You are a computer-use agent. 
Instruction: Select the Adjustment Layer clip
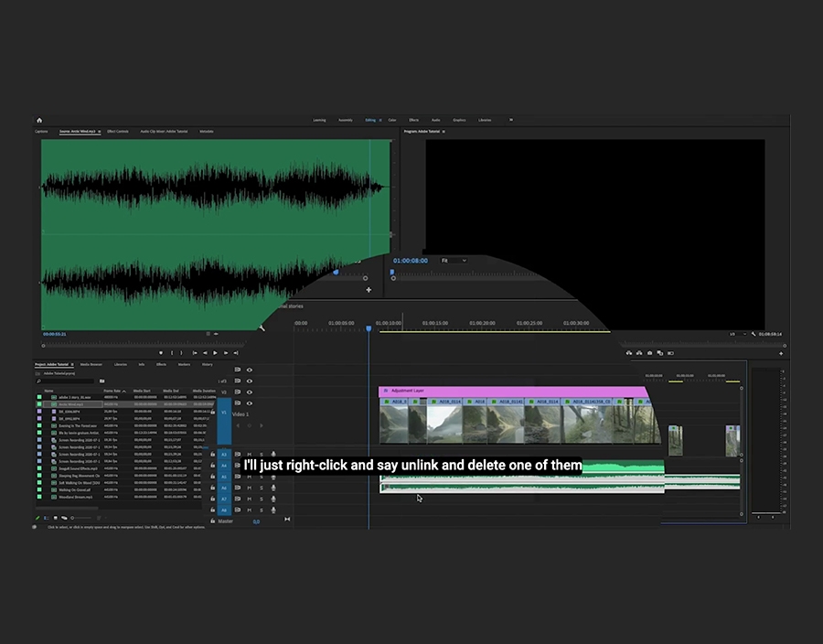click(x=513, y=391)
